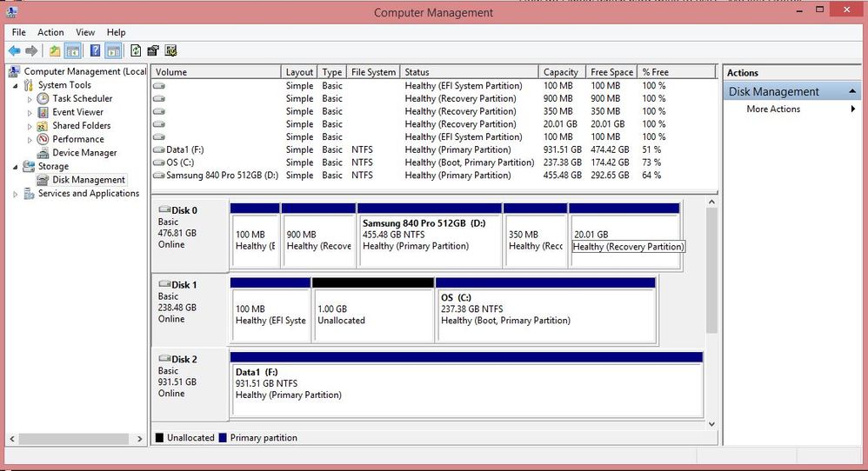Click the tree pane scroll right arrow
This screenshot has height=471, width=868.
(139, 438)
